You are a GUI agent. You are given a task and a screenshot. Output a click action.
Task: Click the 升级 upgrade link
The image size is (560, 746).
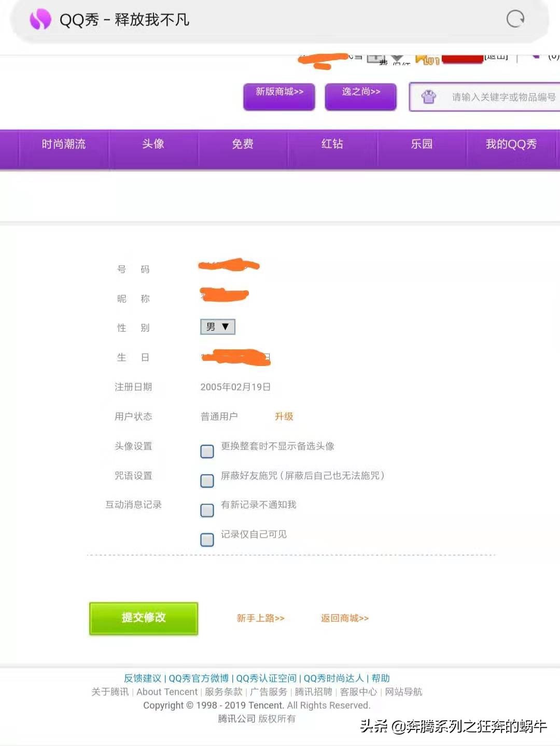tap(284, 416)
